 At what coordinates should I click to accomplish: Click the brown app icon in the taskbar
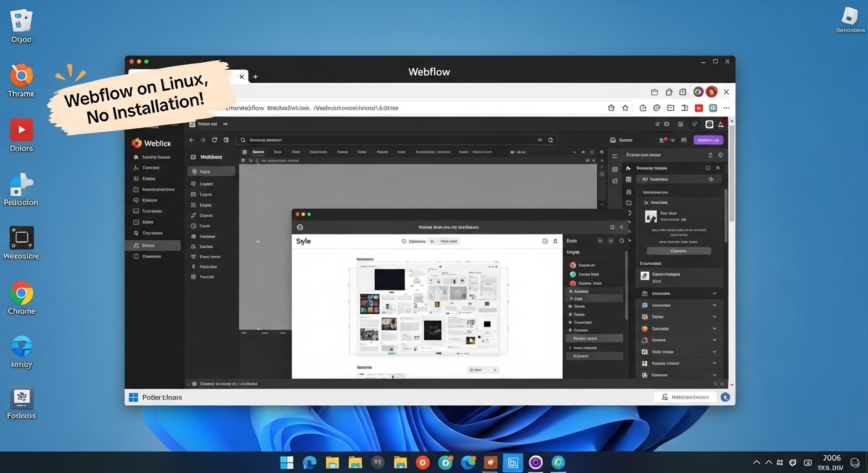pyautogui.click(x=491, y=463)
